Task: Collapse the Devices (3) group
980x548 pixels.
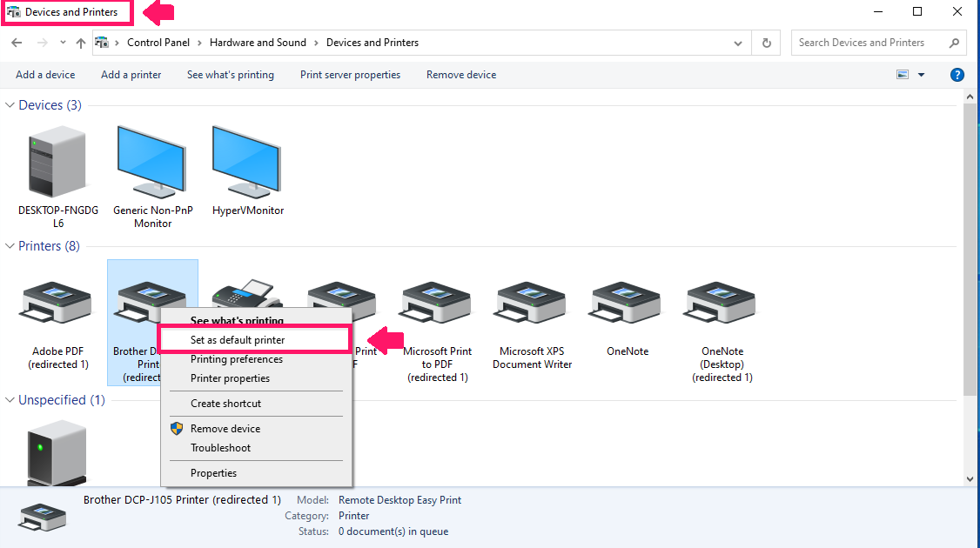Action: (x=10, y=105)
